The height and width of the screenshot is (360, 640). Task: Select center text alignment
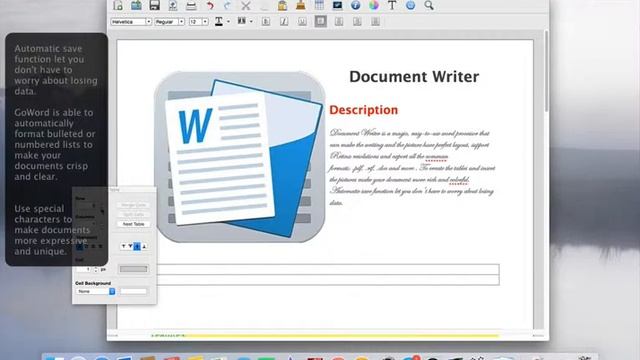click(x=339, y=22)
